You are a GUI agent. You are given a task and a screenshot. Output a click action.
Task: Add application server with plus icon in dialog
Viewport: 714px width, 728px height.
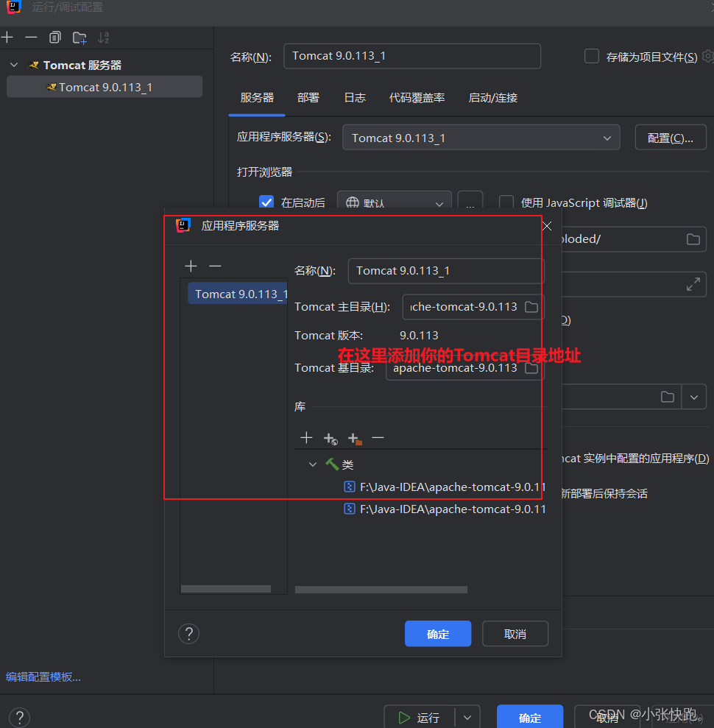click(x=191, y=266)
